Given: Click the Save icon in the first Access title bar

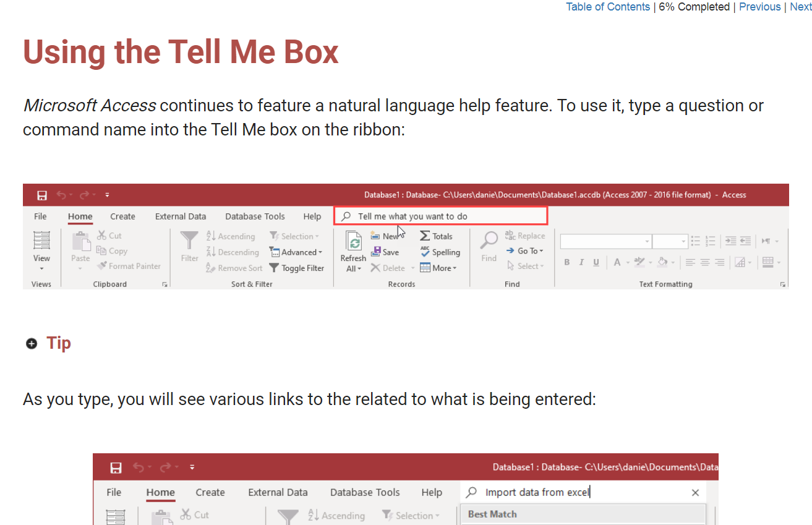Looking at the screenshot, I should (42, 195).
